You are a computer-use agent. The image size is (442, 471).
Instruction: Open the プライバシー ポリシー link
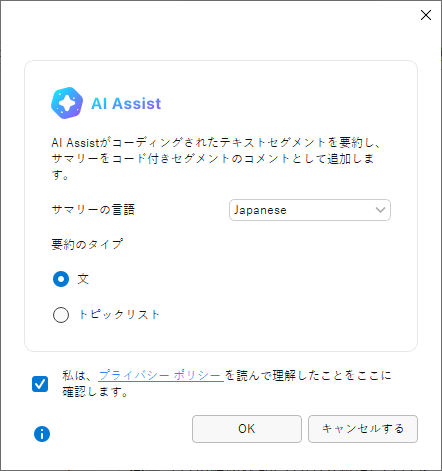coord(161,376)
